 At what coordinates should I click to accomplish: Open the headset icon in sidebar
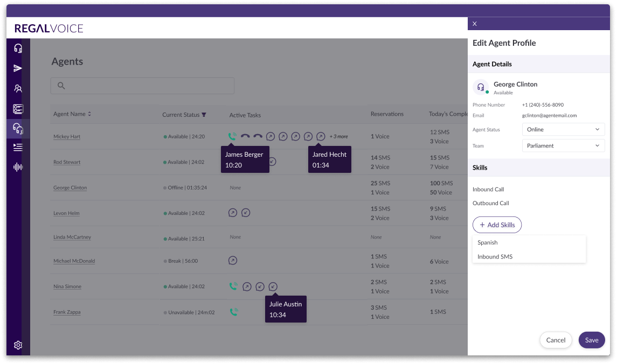click(x=18, y=48)
